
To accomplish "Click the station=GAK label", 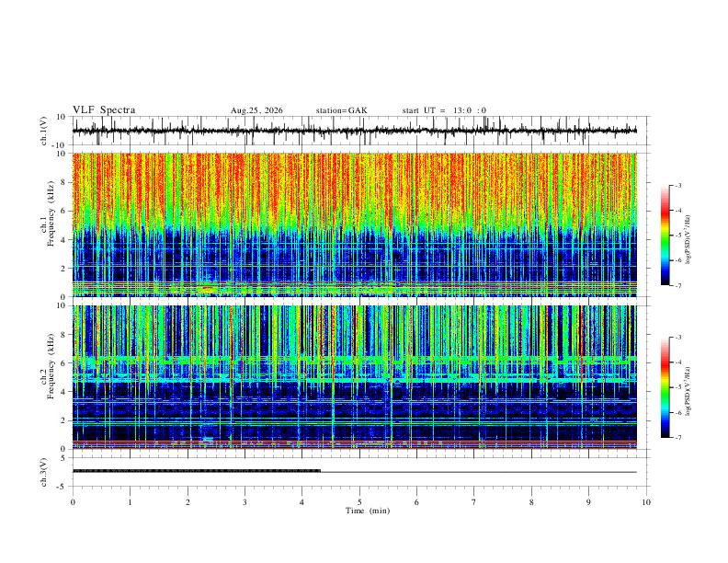I will coord(342,110).
